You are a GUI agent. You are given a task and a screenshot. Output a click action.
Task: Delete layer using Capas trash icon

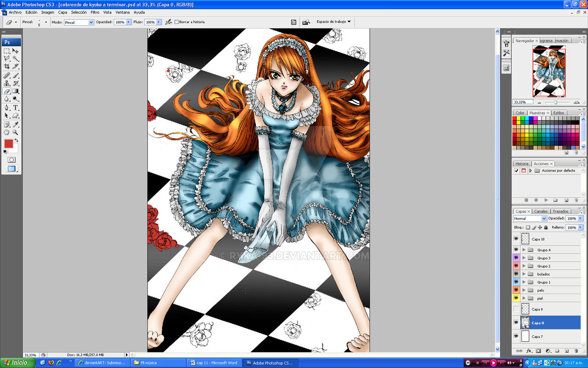[x=576, y=351]
